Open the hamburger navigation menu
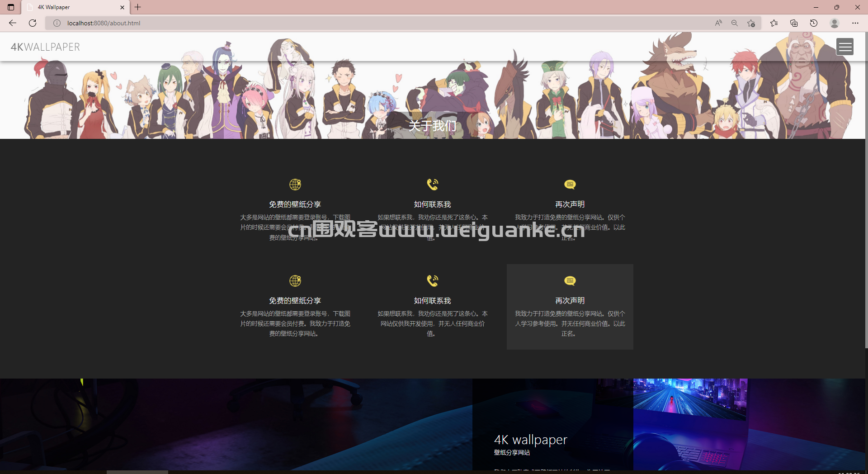The height and width of the screenshot is (474, 868). coord(844,47)
